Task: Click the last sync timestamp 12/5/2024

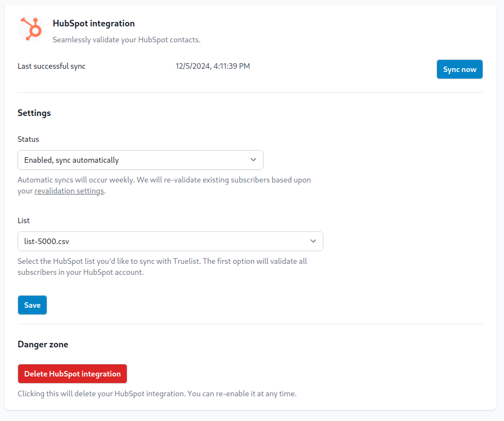Action: tap(212, 66)
